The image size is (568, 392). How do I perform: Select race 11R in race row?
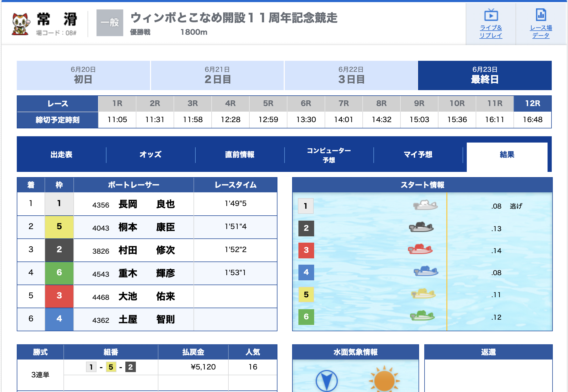coord(495,104)
